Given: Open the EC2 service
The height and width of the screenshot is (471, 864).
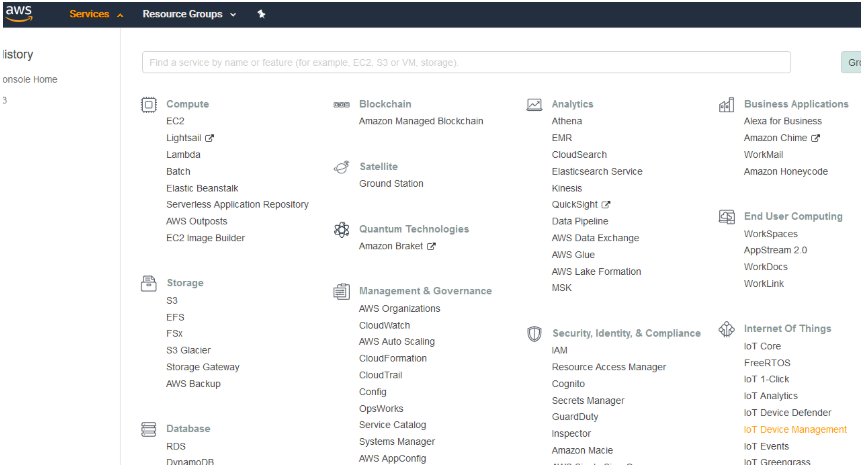Looking at the screenshot, I should (175, 121).
